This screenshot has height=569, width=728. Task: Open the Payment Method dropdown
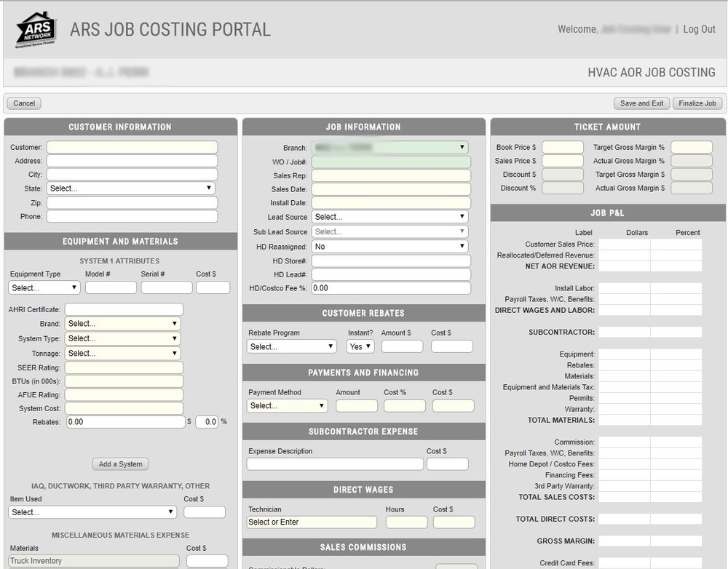[287, 405]
